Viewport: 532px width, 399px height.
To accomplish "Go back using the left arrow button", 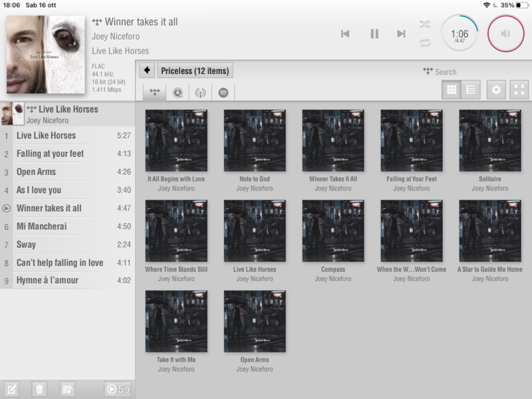I will click(x=147, y=70).
